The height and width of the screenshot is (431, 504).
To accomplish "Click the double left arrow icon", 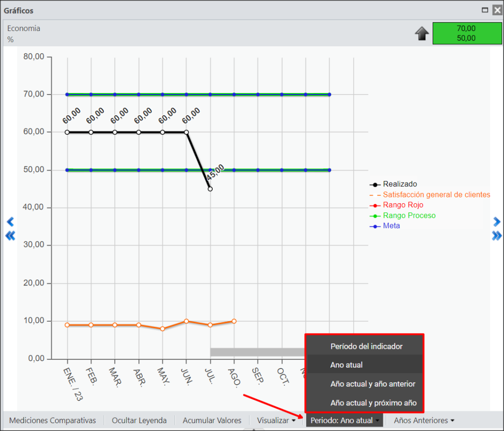I will (10, 236).
